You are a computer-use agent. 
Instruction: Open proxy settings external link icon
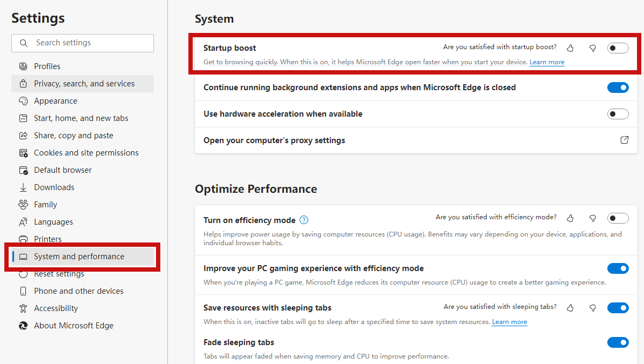(x=624, y=140)
